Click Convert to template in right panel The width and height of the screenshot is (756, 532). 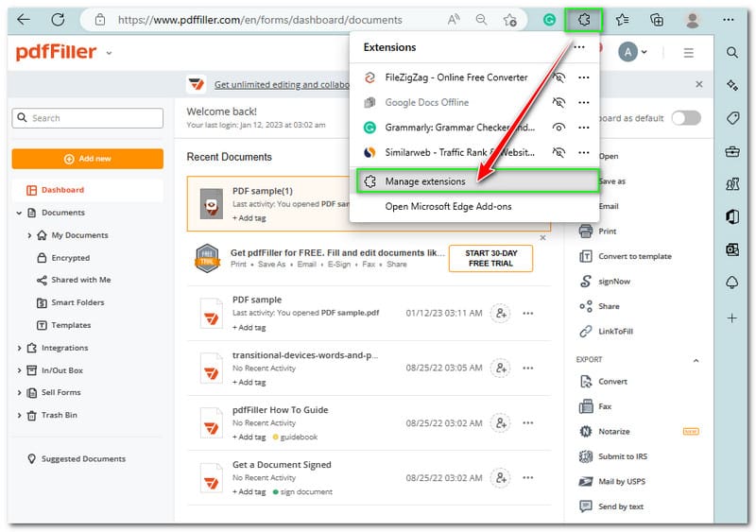[634, 256]
